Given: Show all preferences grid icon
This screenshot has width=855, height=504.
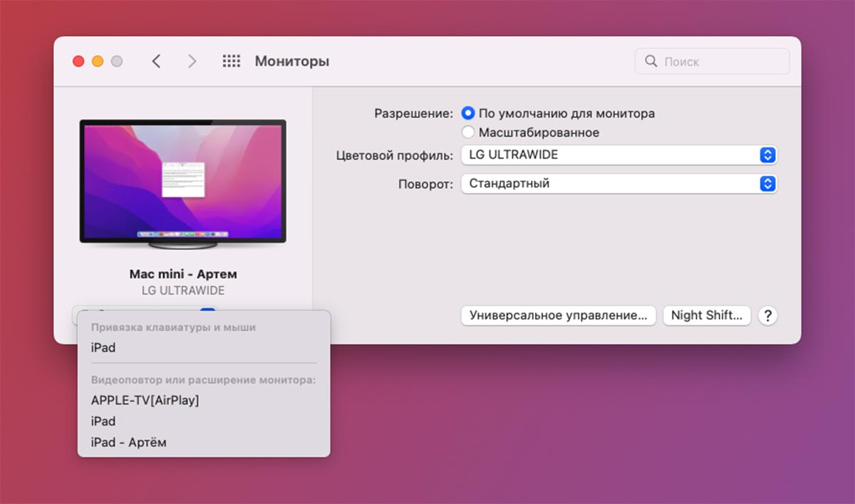Looking at the screenshot, I should pos(232,61).
